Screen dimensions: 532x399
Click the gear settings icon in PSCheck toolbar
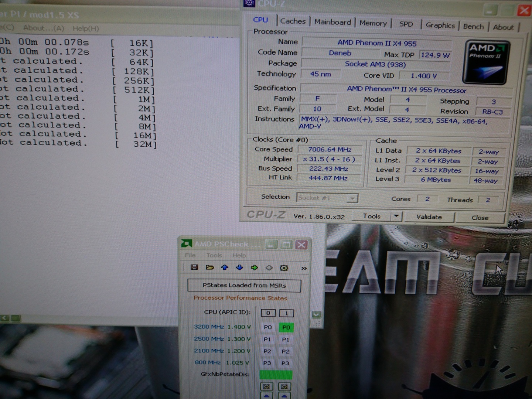tap(284, 268)
